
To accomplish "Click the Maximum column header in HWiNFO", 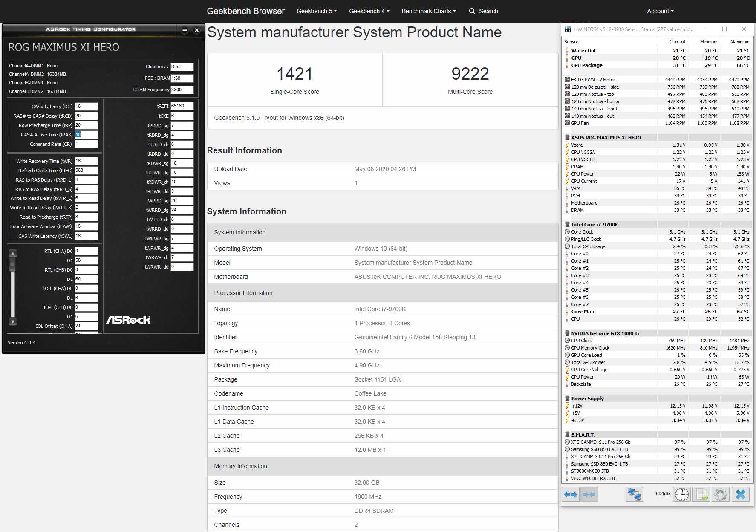I will (x=740, y=42).
